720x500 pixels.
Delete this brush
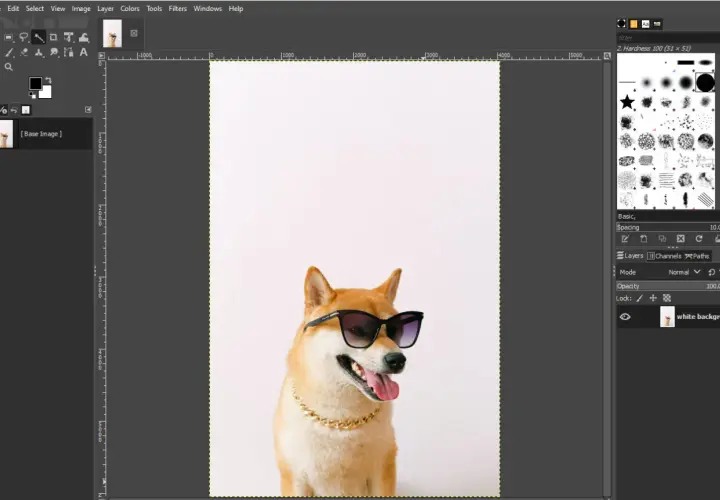coord(681,239)
